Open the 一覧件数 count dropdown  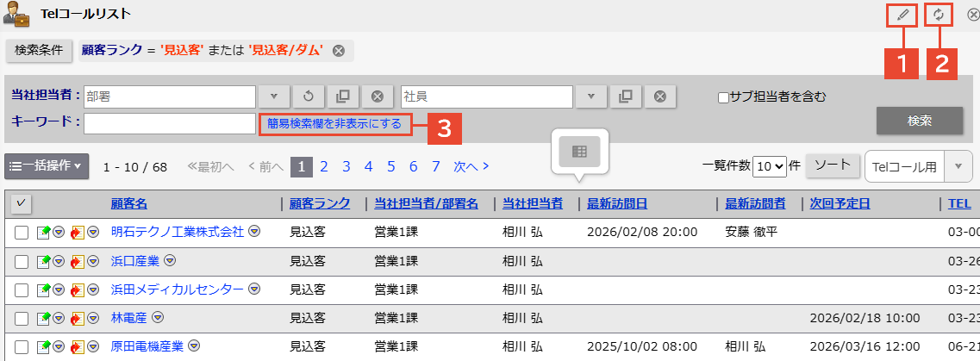point(769,166)
